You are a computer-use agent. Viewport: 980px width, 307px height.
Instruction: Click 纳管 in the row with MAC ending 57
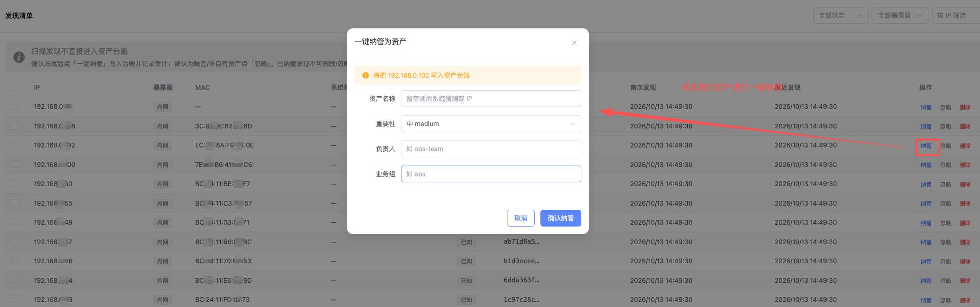click(x=926, y=203)
